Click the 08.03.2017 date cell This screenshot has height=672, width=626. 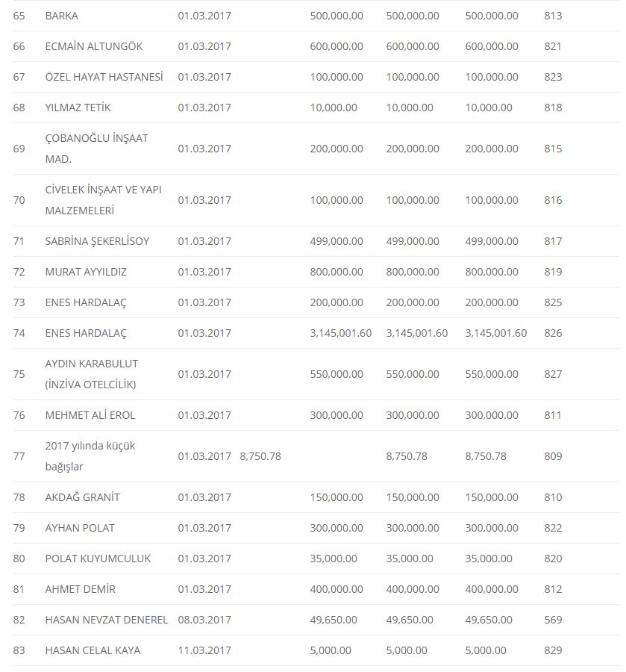click(204, 620)
